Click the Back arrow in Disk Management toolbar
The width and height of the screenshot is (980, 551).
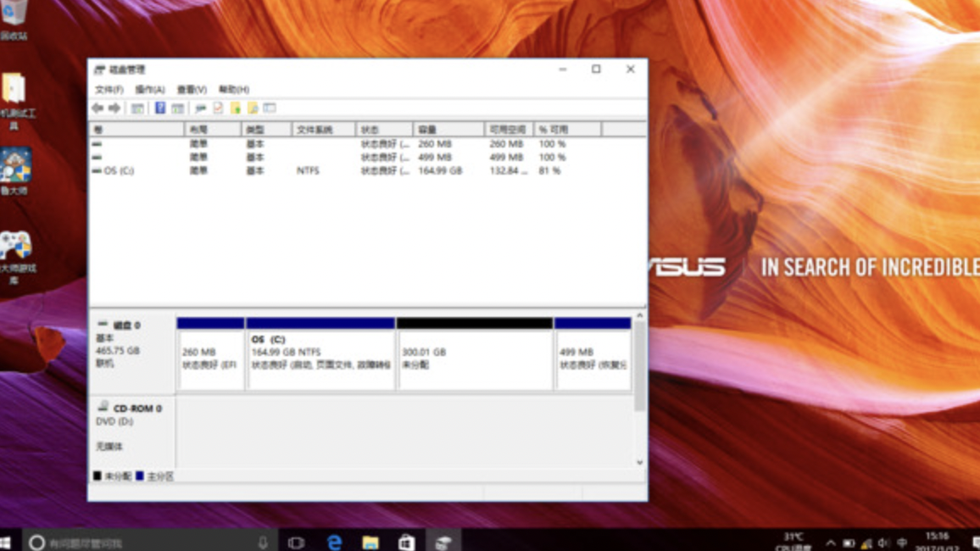click(97, 108)
